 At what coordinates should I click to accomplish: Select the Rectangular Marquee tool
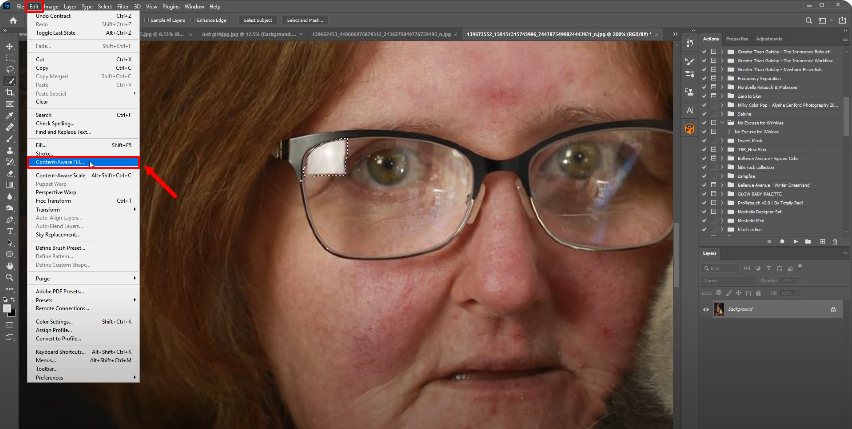pos(10,58)
